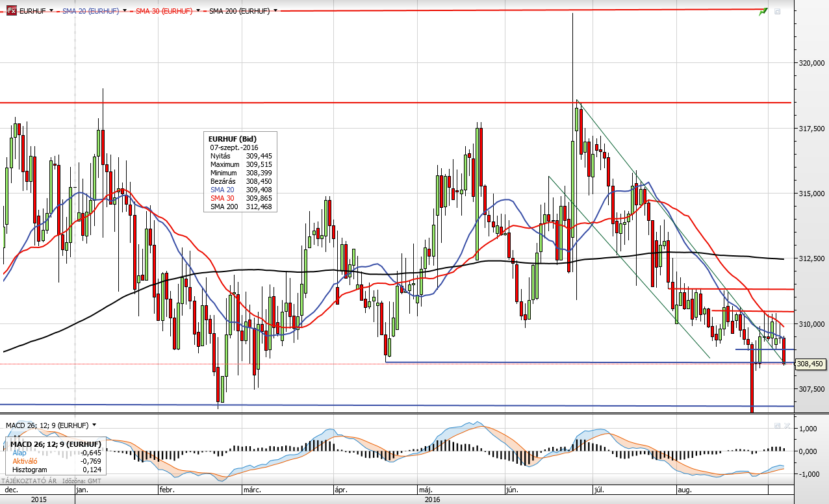Click the 'dec.' month on time axis
The width and height of the screenshot is (829, 504).
point(12,490)
